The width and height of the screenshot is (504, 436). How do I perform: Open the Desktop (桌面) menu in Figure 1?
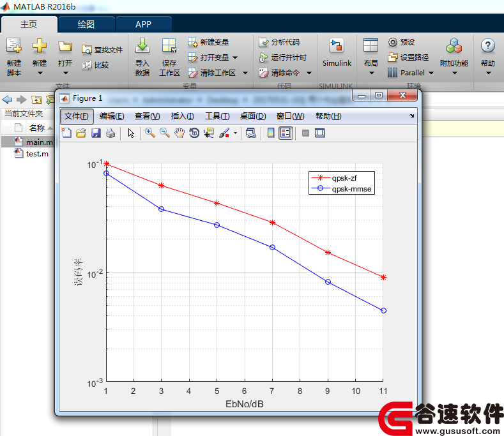253,116
